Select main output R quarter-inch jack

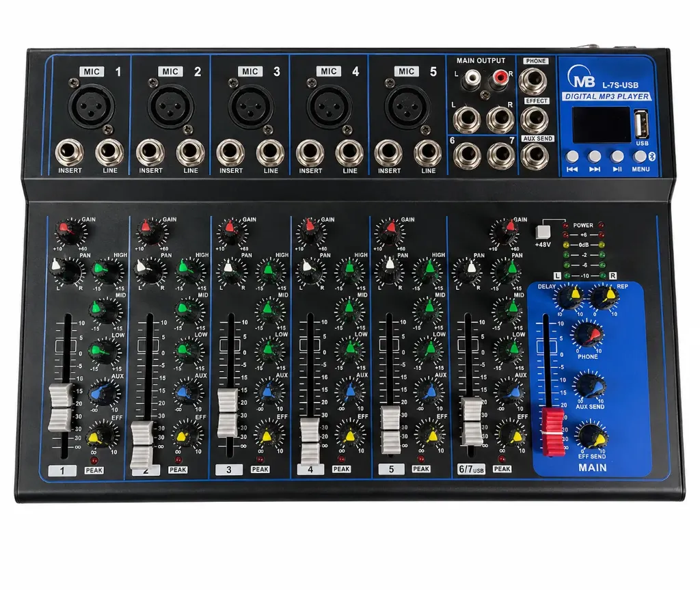tap(500, 119)
